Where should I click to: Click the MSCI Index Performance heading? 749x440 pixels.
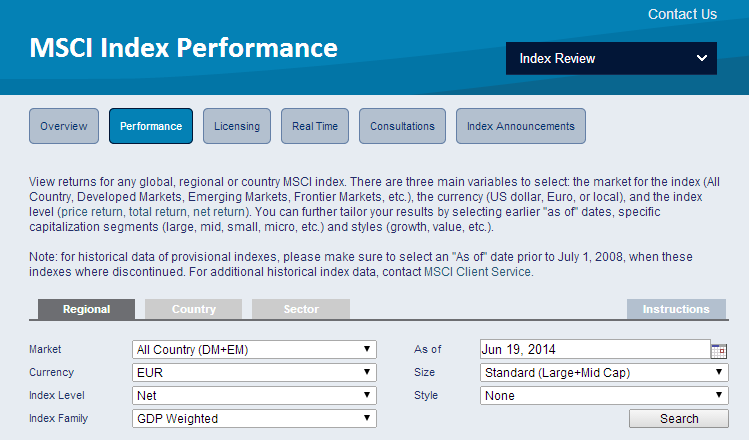(x=183, y=48)
